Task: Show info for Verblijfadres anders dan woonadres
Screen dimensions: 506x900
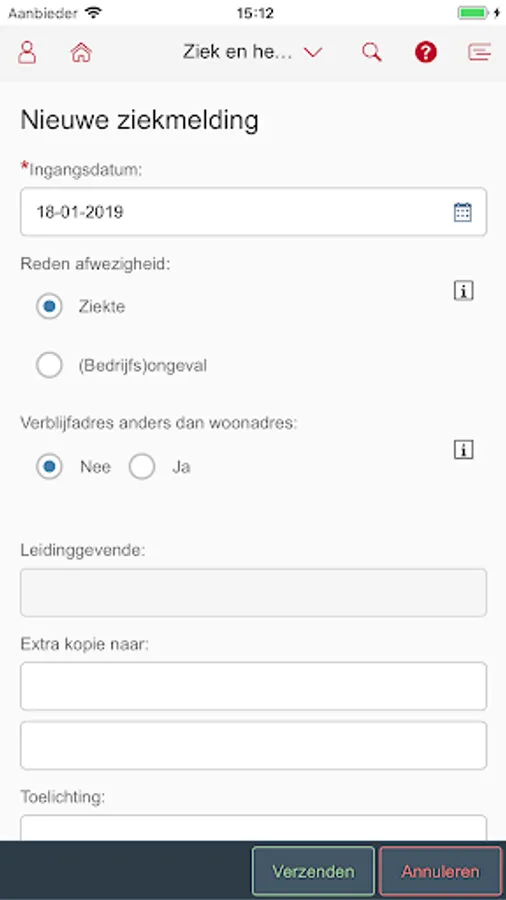Action: tap(464, 449)
